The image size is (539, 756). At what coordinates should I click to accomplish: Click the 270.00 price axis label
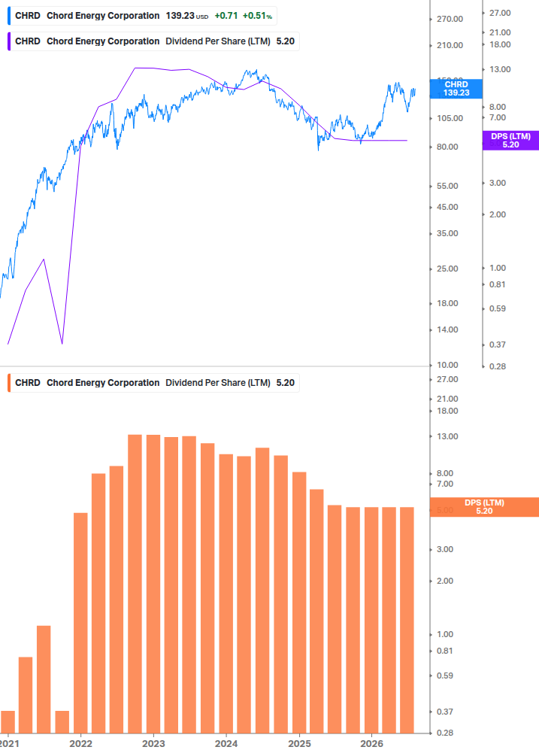(x=450, y=20)
